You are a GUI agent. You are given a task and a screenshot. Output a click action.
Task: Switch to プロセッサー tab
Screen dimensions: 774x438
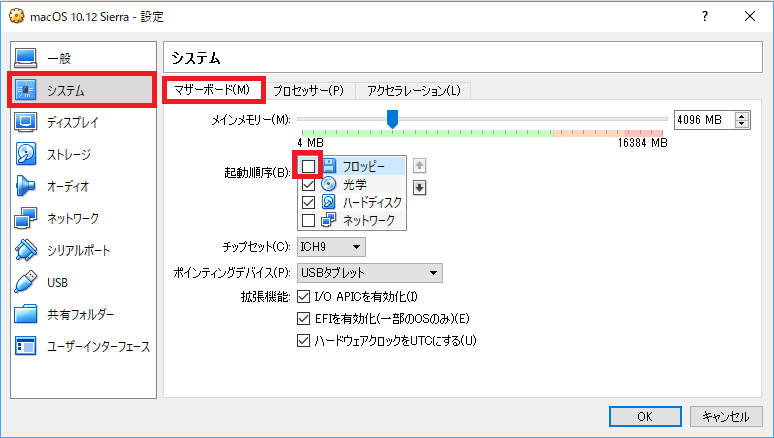click(309, 90)
